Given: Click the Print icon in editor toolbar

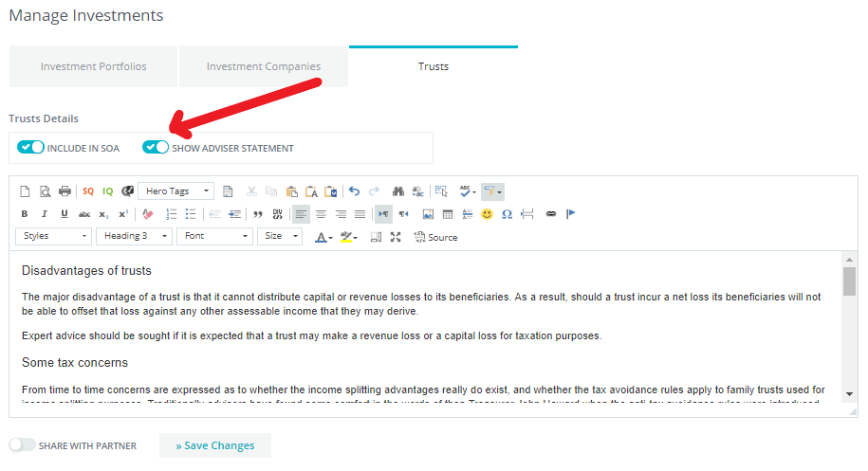Looking at the screenshot, I should click(x=65, y=190).
